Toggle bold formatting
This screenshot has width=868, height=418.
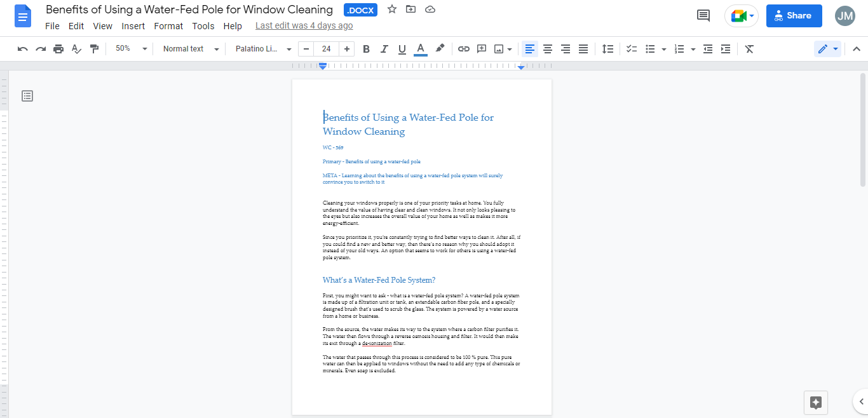tap(366, 49)
